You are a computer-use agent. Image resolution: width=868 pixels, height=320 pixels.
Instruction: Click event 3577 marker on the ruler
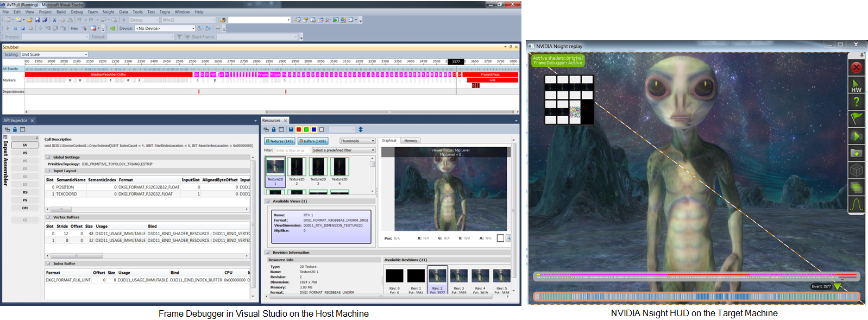tap(456, 61)
